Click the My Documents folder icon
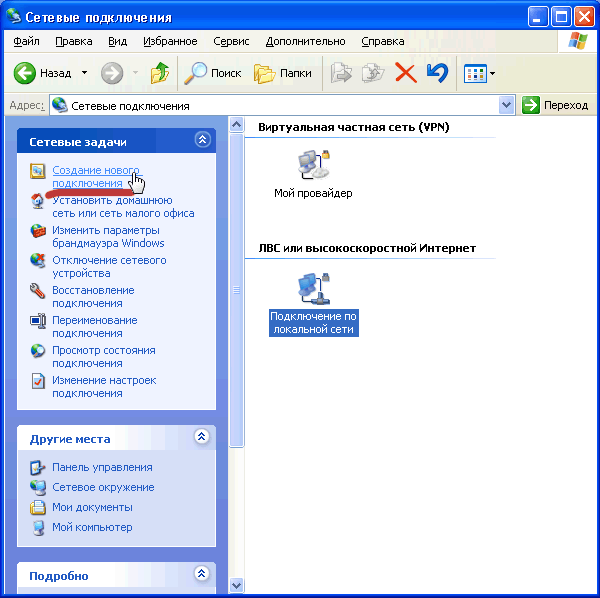The height and width of the screenshot is (598, 600). click(x=38, y=507)
